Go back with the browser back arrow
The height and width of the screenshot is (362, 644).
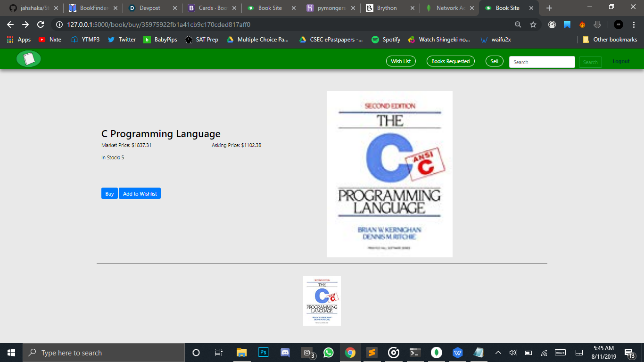coord(10,25)
